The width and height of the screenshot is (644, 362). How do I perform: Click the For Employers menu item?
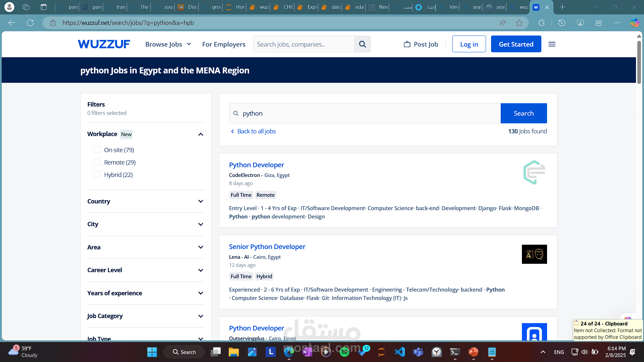[224, 44]
